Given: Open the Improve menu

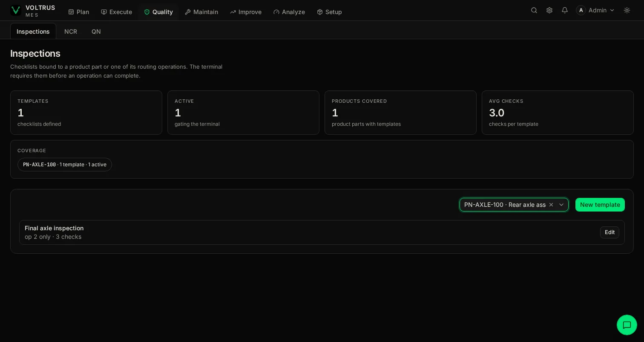Looking at the screenshot, I should tap(246, 12).
